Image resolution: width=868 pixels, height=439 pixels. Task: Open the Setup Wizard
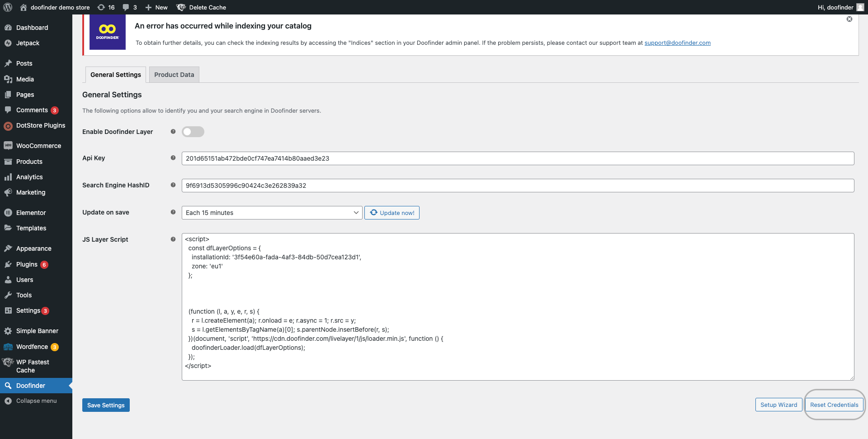click(x=778, y=405)
